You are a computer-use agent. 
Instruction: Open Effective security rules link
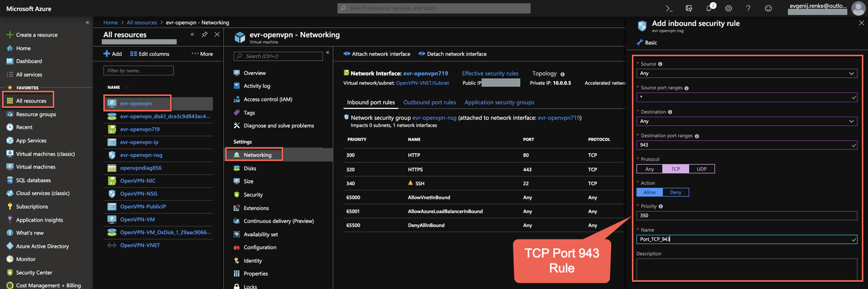[x=490, y=73]
